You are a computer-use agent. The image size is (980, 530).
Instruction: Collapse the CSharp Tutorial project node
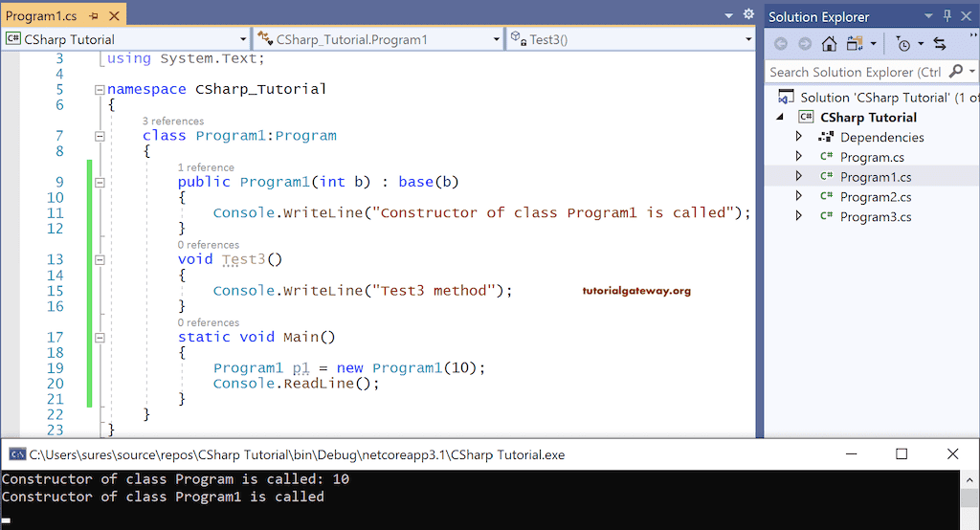780,117
